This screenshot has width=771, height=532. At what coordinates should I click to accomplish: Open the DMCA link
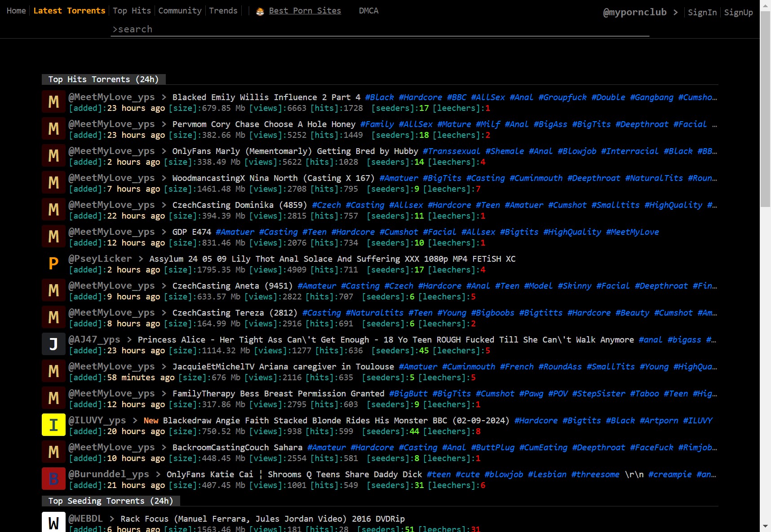pos(368,11)
